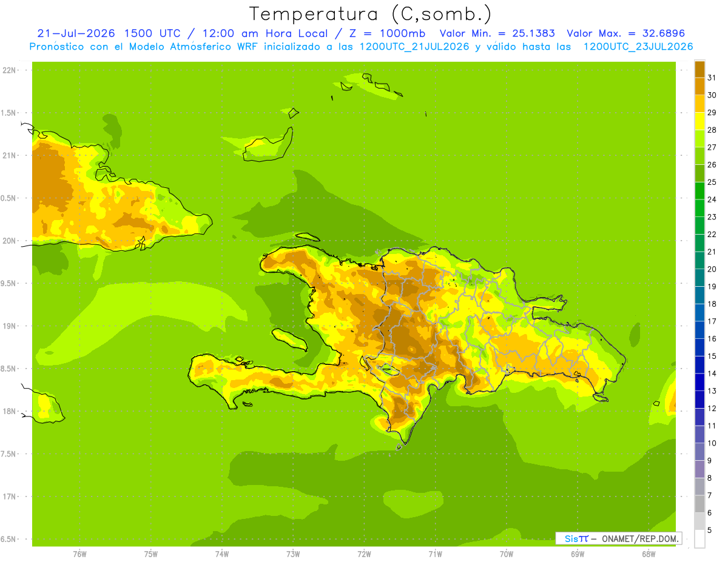Click the "71W" longitude axis label
Screen dimensions: 728x562
coord(435,554)
